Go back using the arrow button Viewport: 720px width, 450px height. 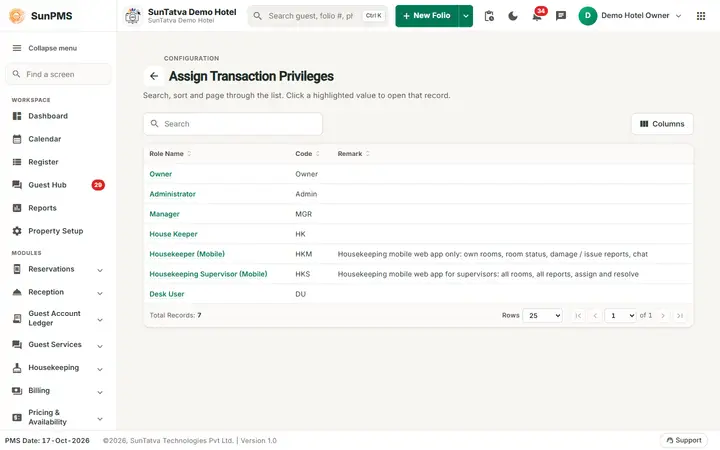click(154, 76)
